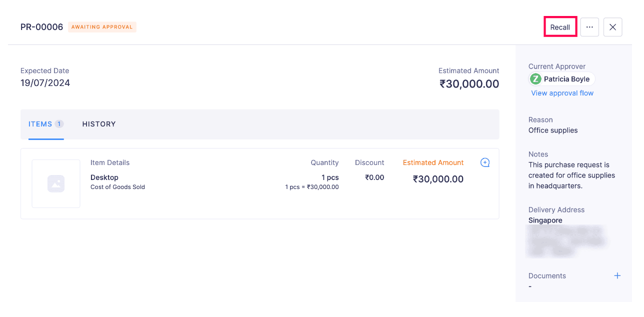The image size is (644, 317).
Task: Select the Desktop item name
Action: [x=104, y=177]
